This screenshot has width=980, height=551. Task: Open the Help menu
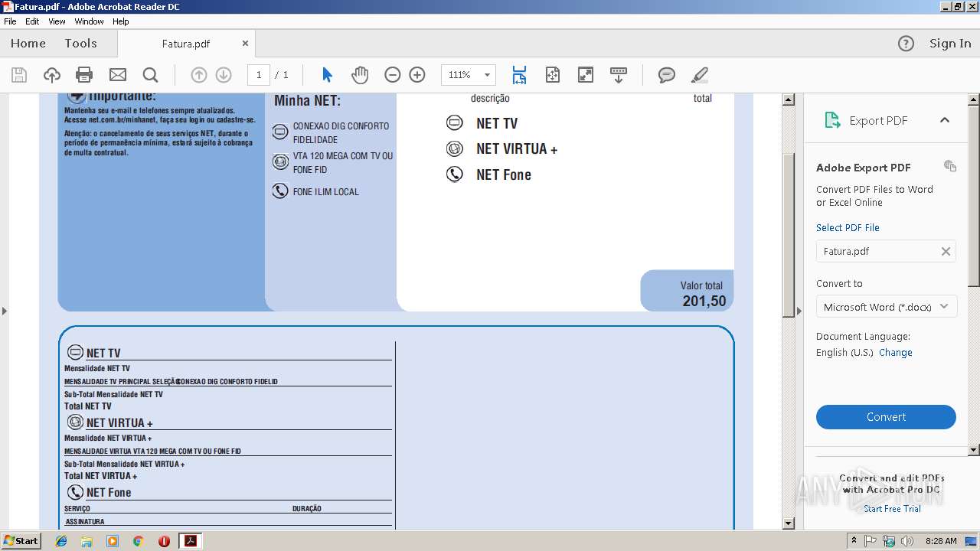(121, 21)
